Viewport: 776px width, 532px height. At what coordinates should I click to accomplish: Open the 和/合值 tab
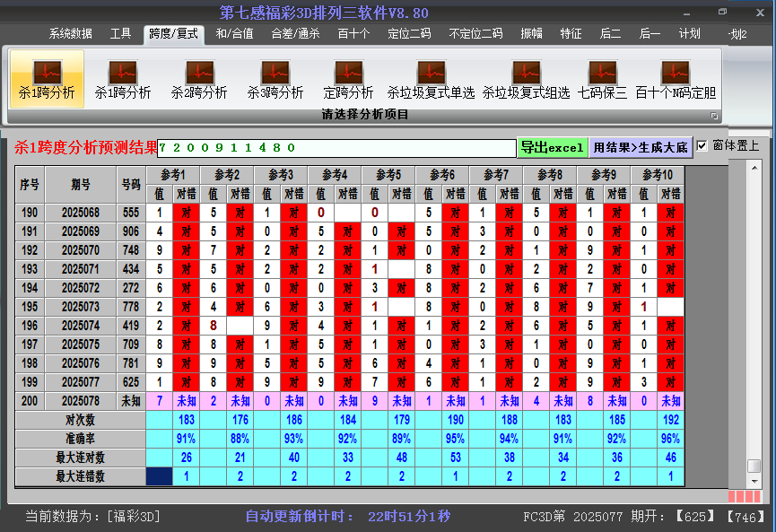pos(234,34)
